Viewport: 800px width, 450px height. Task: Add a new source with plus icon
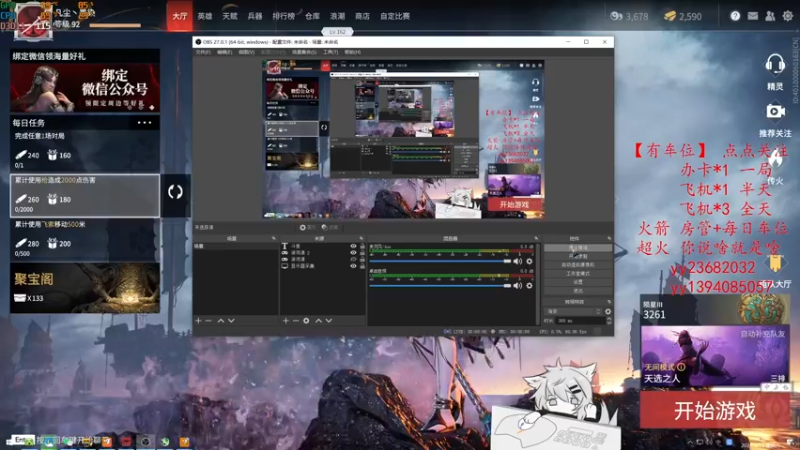(286, 320)
